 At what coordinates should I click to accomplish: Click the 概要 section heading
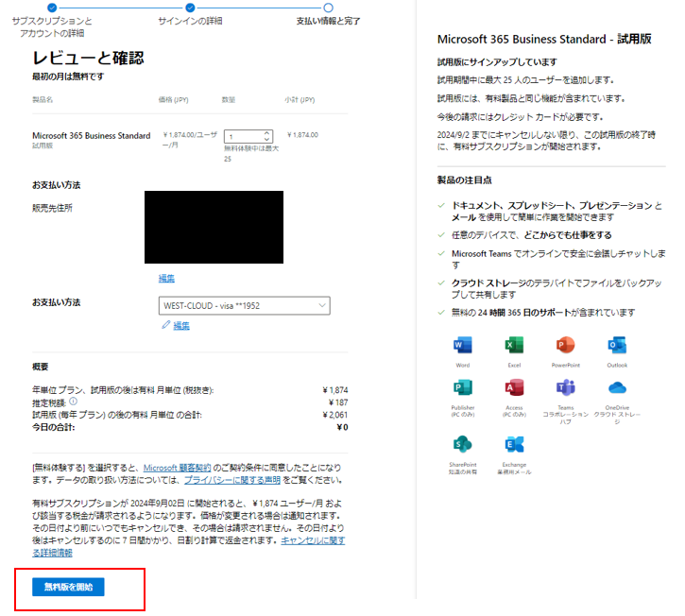(x=41, y=367)
